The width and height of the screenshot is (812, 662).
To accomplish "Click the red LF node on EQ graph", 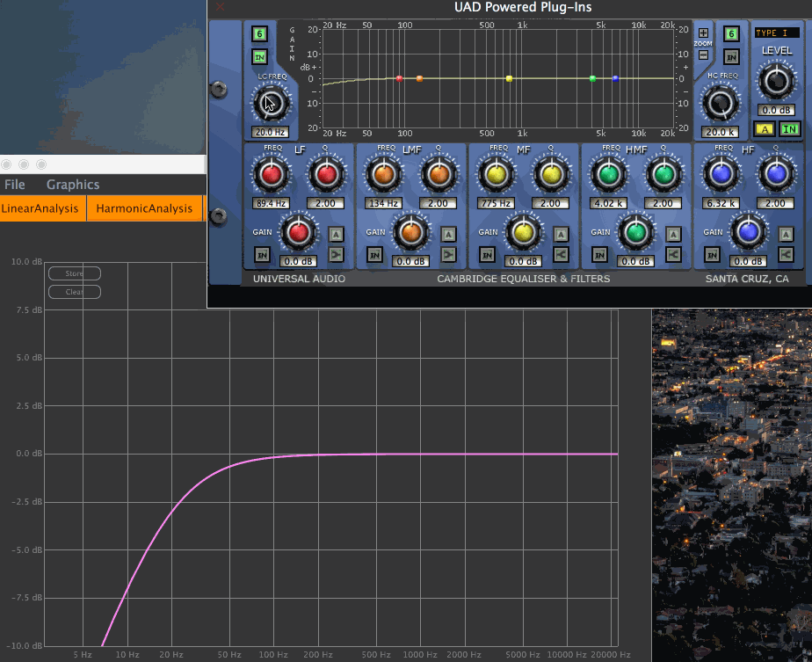I will point(399,79).
